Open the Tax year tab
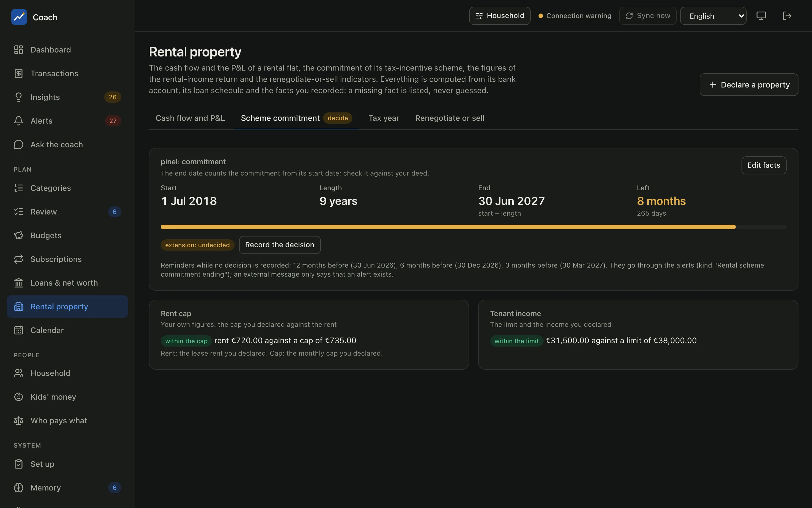 point(384,118)
